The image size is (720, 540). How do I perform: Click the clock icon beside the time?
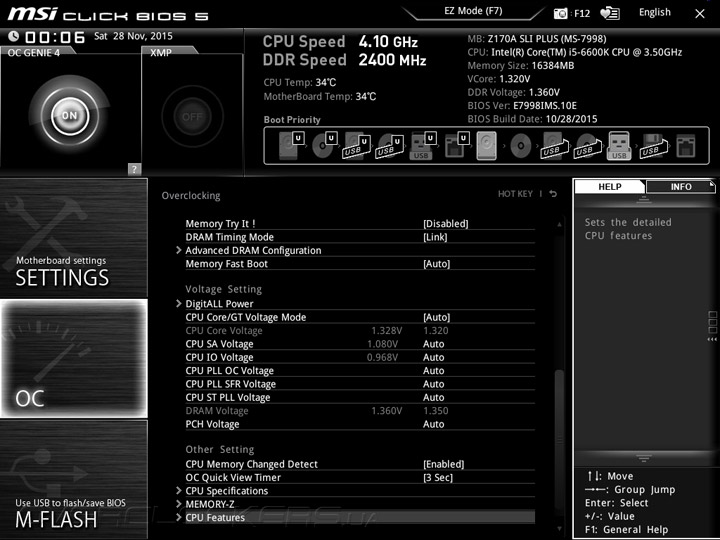(13, 36)
